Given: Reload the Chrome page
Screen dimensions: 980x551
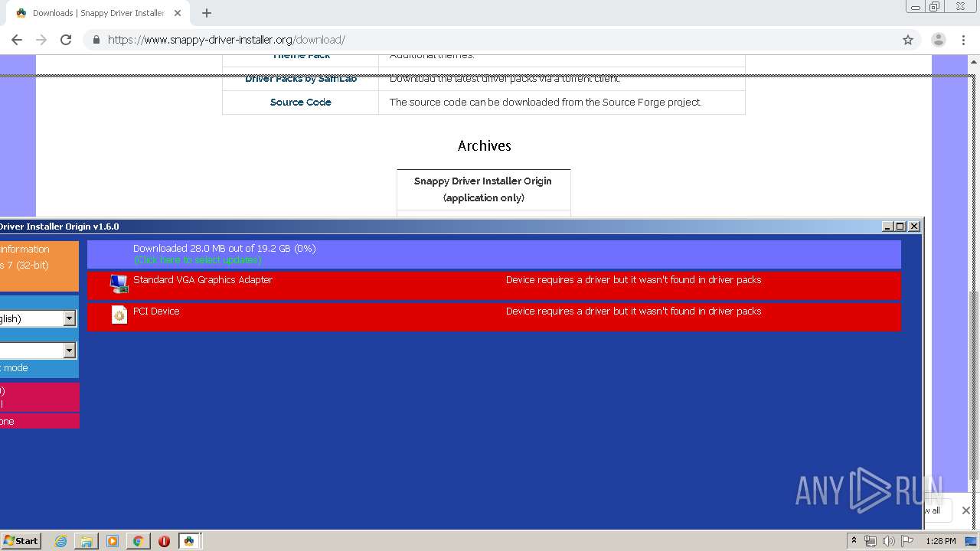Looking at the screenshot, I should [x=66, y=40].
